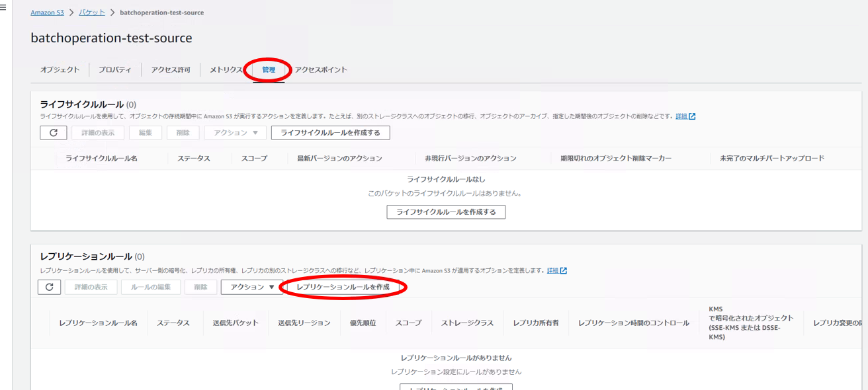
Task: Click the centered ライフサイクルルールを作成する button in empty table
Action: pyautogui.click(x=446, y=212)
